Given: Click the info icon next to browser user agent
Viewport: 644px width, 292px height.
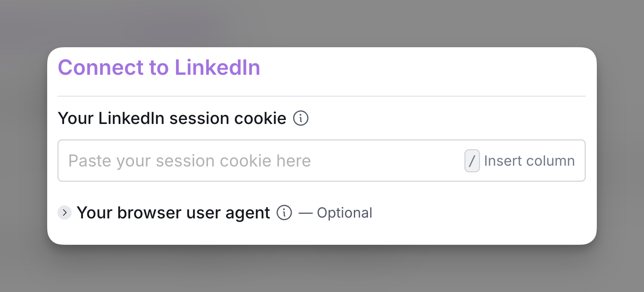Looking at the screenshot, I should coord(284,213).
